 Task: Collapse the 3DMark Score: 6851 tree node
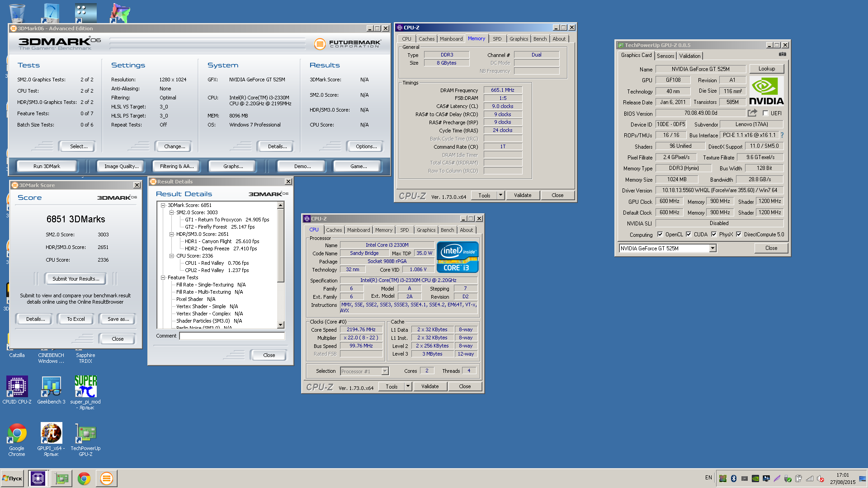[163, 205]
